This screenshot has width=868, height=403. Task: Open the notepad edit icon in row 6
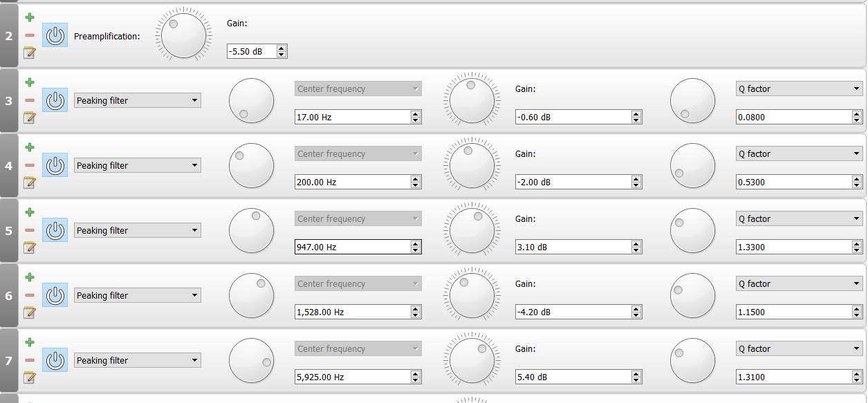click(29, 312)
